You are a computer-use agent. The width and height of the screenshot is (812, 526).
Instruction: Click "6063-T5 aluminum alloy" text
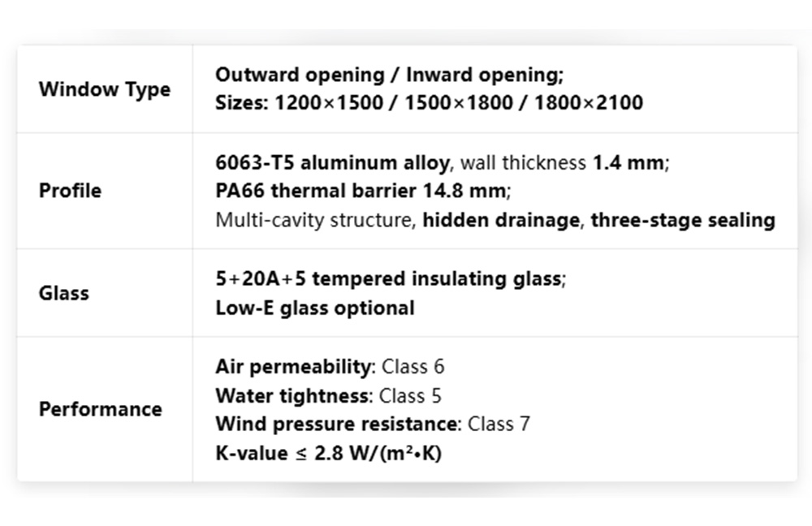pos(331,162)
